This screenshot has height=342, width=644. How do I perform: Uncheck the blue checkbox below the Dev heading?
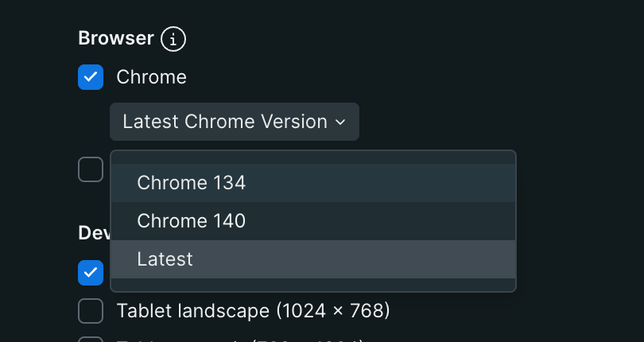pos(91,272)
